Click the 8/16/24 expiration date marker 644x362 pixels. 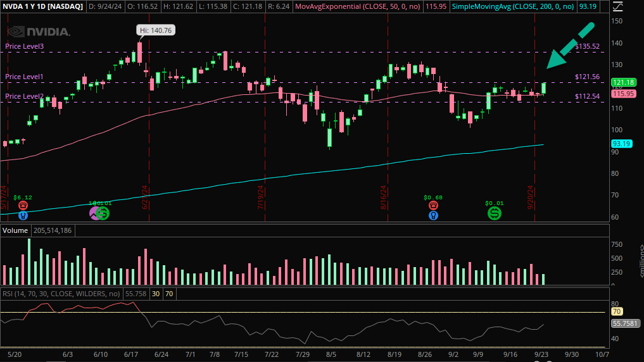(383, 197)
